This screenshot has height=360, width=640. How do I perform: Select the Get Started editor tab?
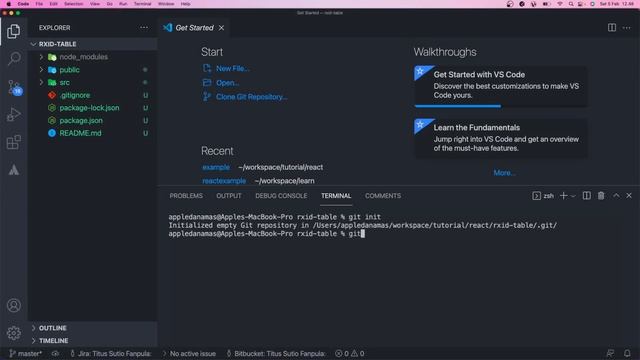click(194, 28)
